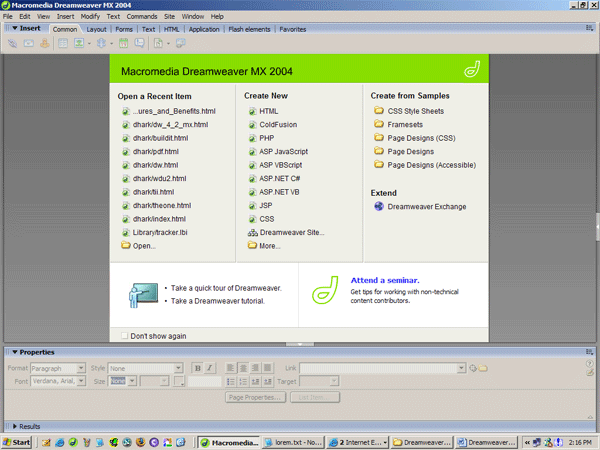The image size is (600, 450).
Task: Click the Templates insert icon
Action: [158, 43]
